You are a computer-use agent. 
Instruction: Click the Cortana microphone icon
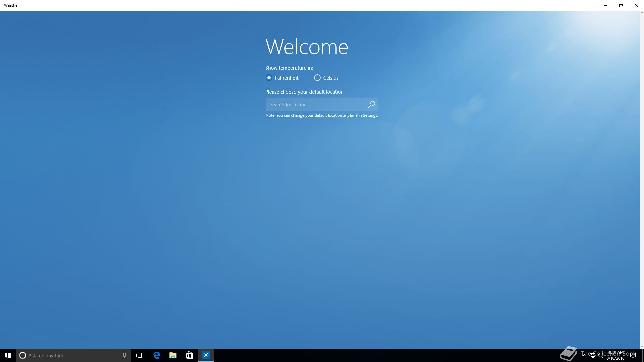pyautogui.click(x=124, y=355)
